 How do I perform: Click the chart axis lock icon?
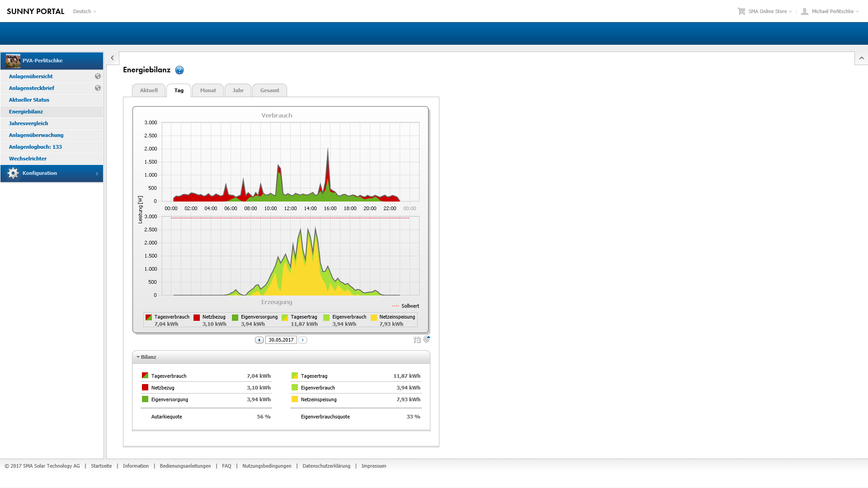(417, 340)
